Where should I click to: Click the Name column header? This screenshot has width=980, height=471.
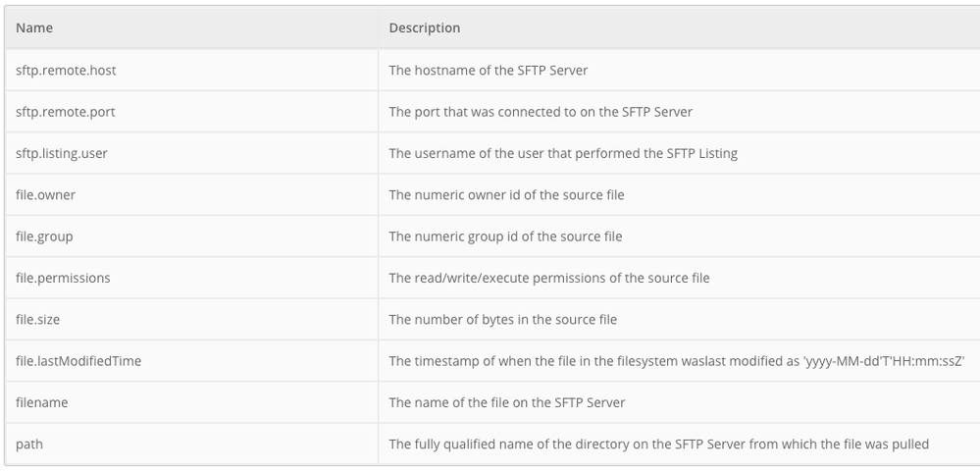coord(34,27)
